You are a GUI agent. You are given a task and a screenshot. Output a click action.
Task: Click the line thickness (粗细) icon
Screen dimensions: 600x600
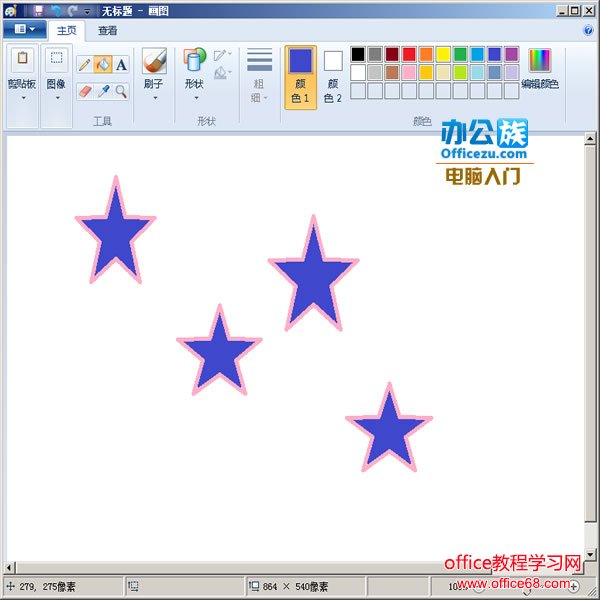[x=259, y=60]
